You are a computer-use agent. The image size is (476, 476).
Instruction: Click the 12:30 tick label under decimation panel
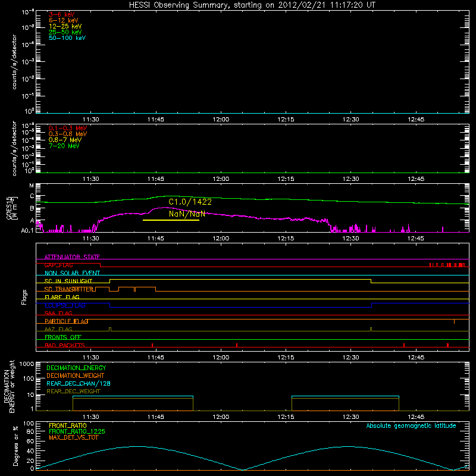350,417
